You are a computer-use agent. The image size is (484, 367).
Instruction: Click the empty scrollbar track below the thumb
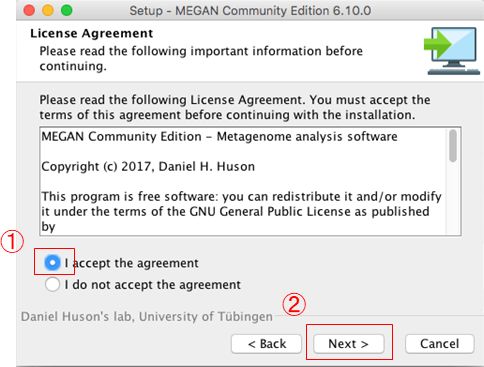pyautogui.click(x=453, y=198)
